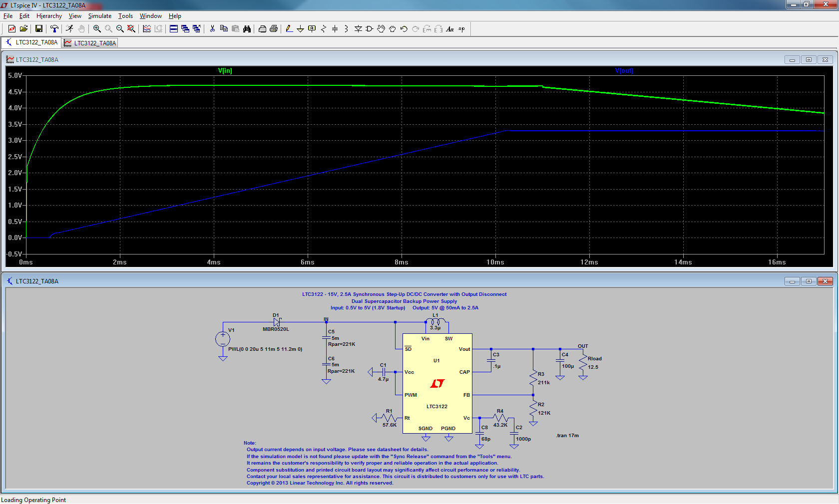
Task: Click the V(out) trace label
Action: pyautogui.click(x=624, y=71)
